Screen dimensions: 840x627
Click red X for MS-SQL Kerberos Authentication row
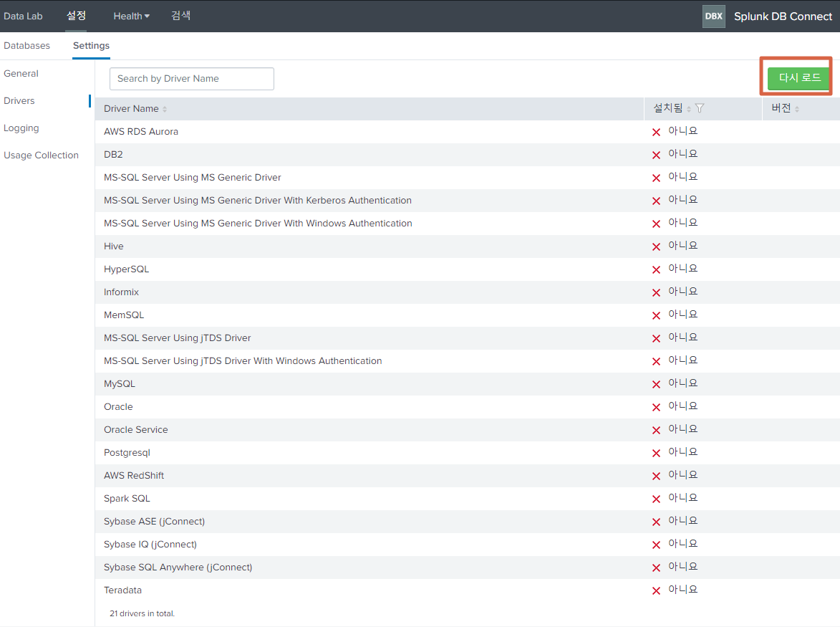[x=656, y=201]
